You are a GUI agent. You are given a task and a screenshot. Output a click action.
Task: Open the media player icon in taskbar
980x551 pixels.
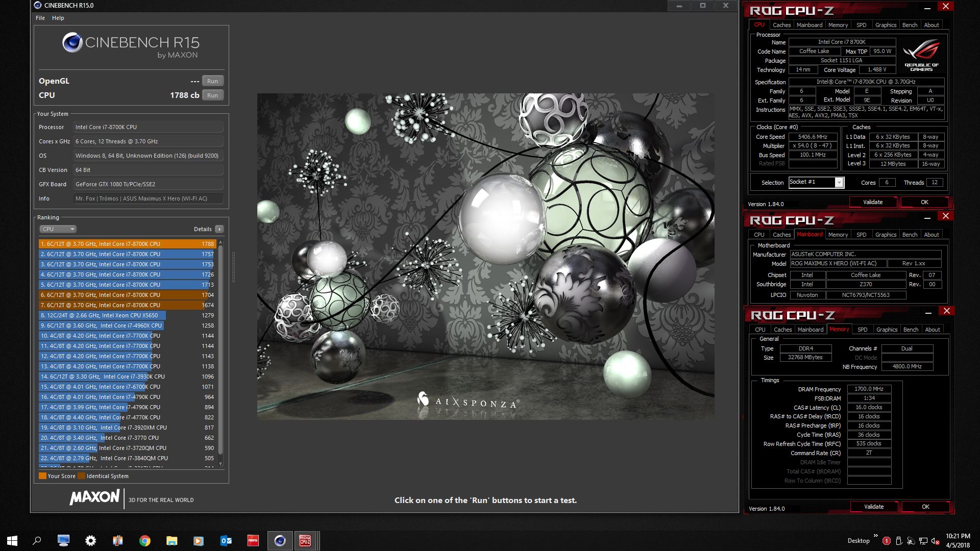pos(199,541)
